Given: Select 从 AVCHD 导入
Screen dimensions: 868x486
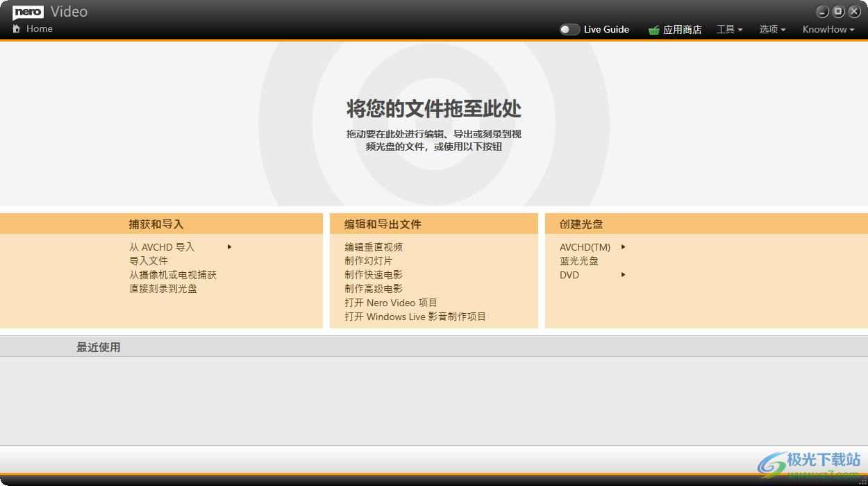Looking at the screenshot, I should pos(162,247).
